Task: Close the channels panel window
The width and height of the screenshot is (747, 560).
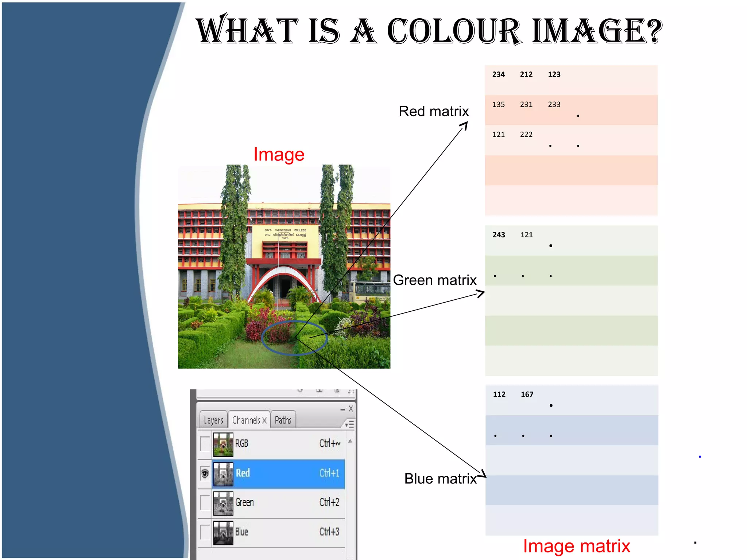Action: point(351,408)
